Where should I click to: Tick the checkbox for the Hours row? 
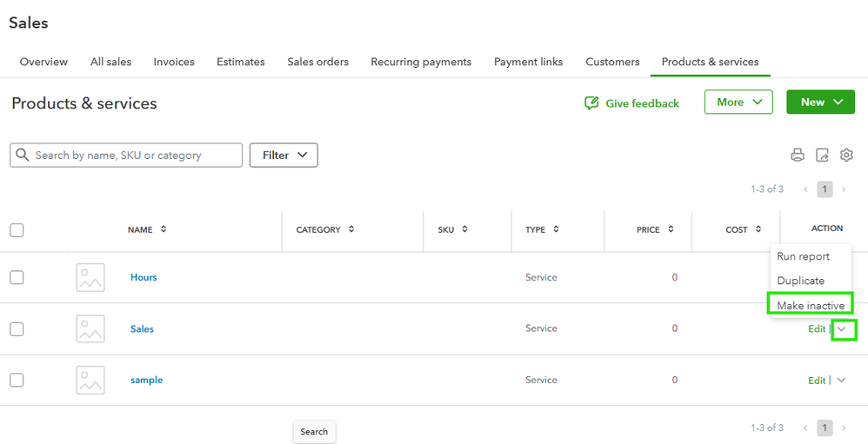click(17, 277)
